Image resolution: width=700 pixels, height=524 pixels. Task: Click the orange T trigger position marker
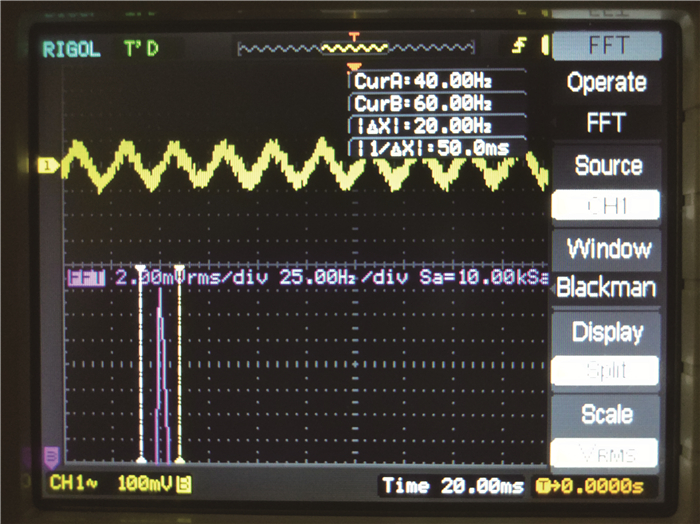click(x=352, y=37)
